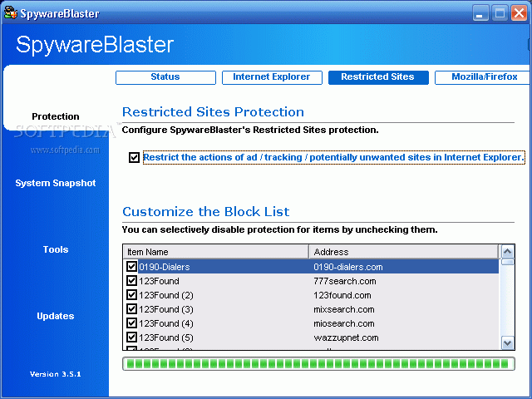The height and width of the screenshot is (399, 532).
Task: Open the Mozilla/Firefox tab
Action: 484,77
